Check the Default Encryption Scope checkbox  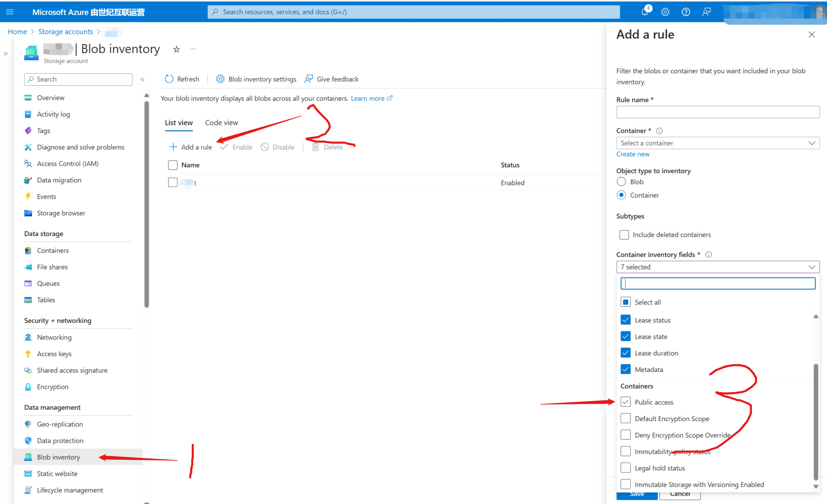click(625, 419)
